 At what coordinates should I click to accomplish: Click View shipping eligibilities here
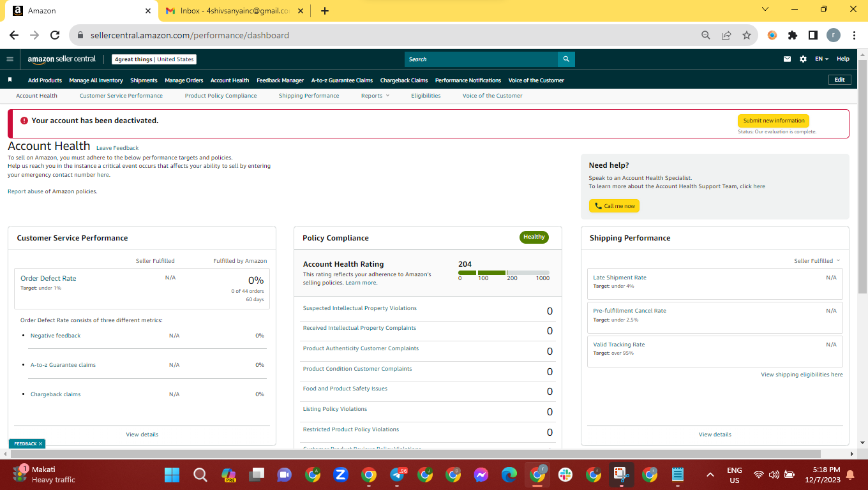coord(802,375)
